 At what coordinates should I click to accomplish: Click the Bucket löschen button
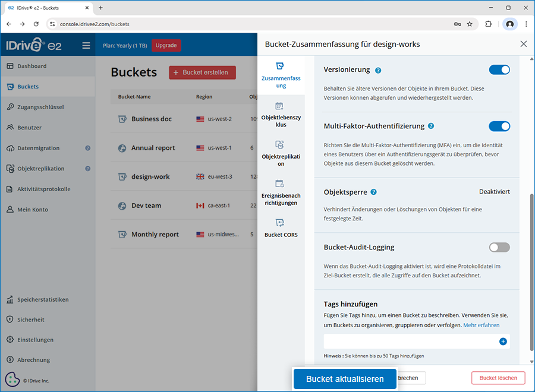pyautogui.click(x=498, y=378)
